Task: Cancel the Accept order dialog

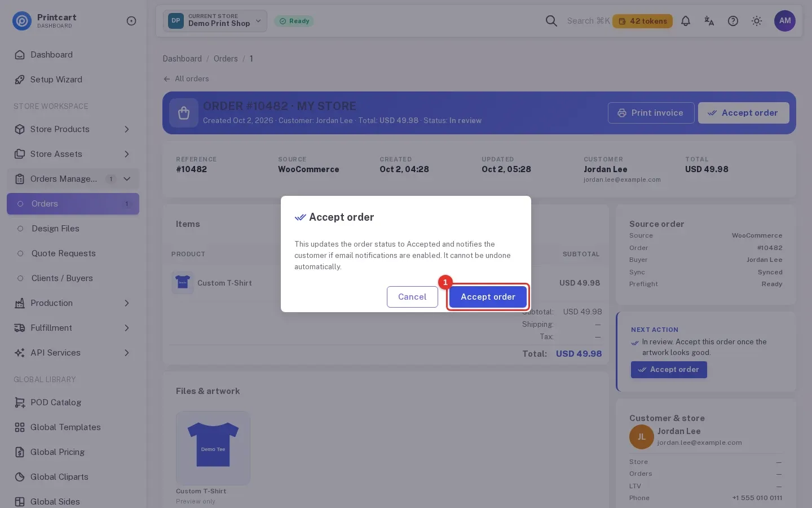Action: point(412,297)
